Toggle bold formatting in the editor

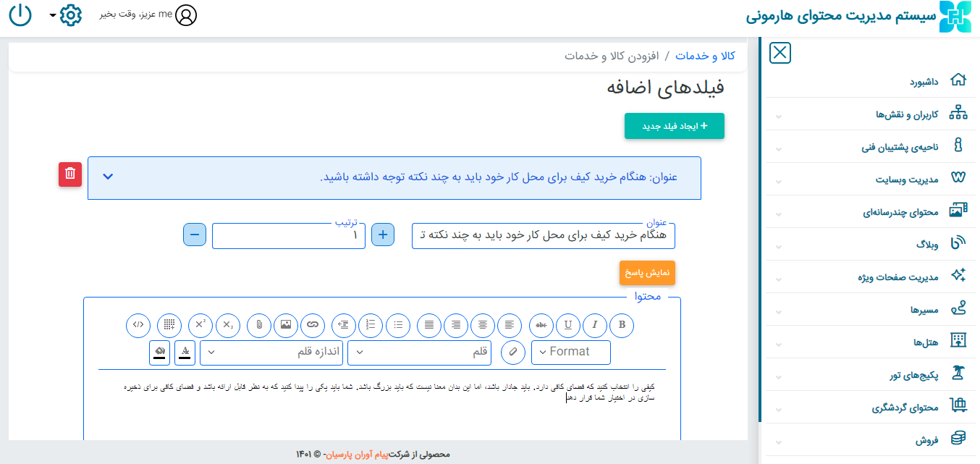tap(622, 326)
